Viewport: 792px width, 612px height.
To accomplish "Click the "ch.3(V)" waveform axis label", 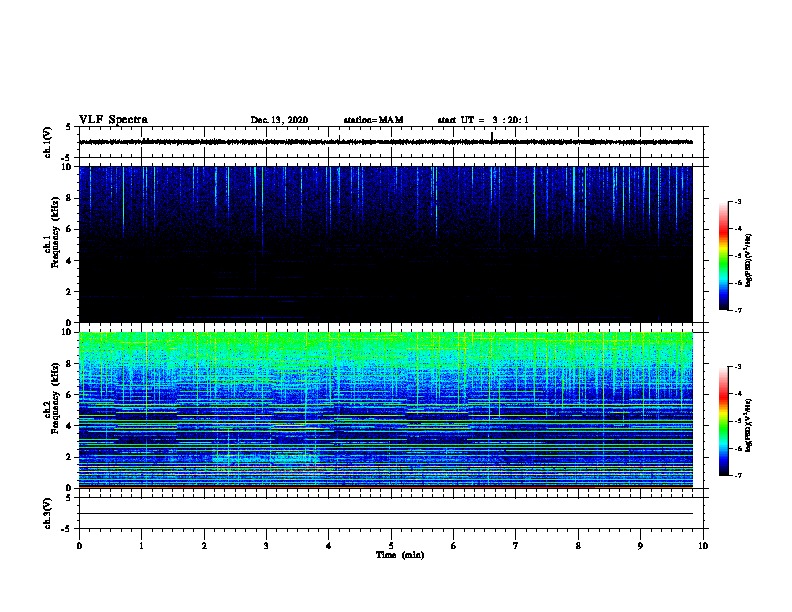I will pyautogui.click(x=47, y=513).
